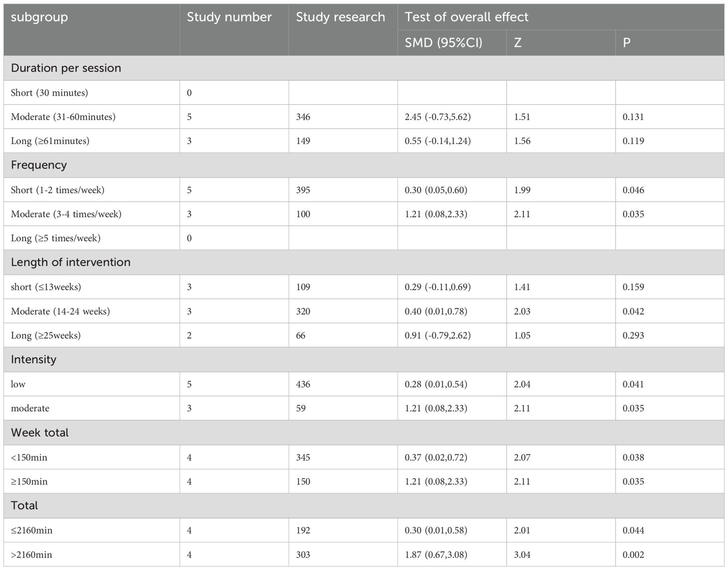The image size is (728, 570).
Task: Select the 'Frequency' section row
Action: [x=364, y=165]
